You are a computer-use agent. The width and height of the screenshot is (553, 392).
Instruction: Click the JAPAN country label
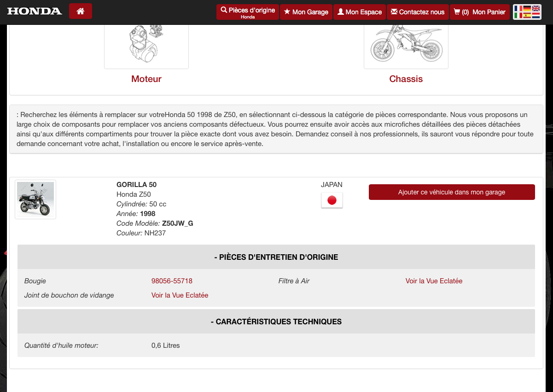[x=332, y=185]
